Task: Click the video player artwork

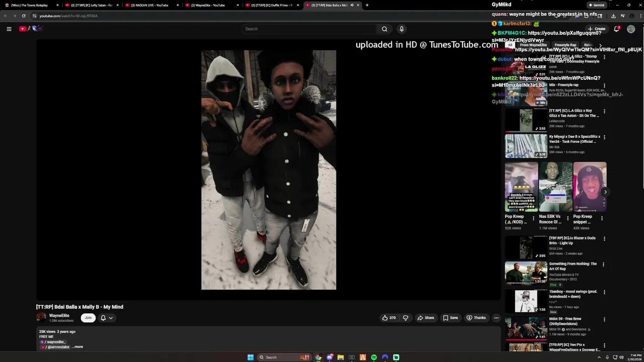Action: [x=269, y=170]
